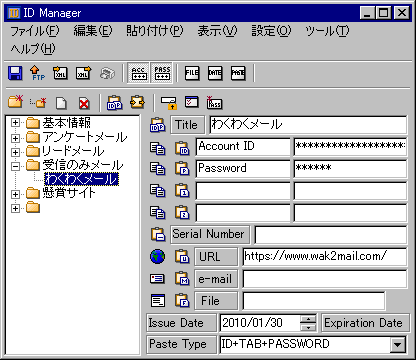This screenshot has height=360, width=416.
Task: Click the URL button
Action: [216, 257]
